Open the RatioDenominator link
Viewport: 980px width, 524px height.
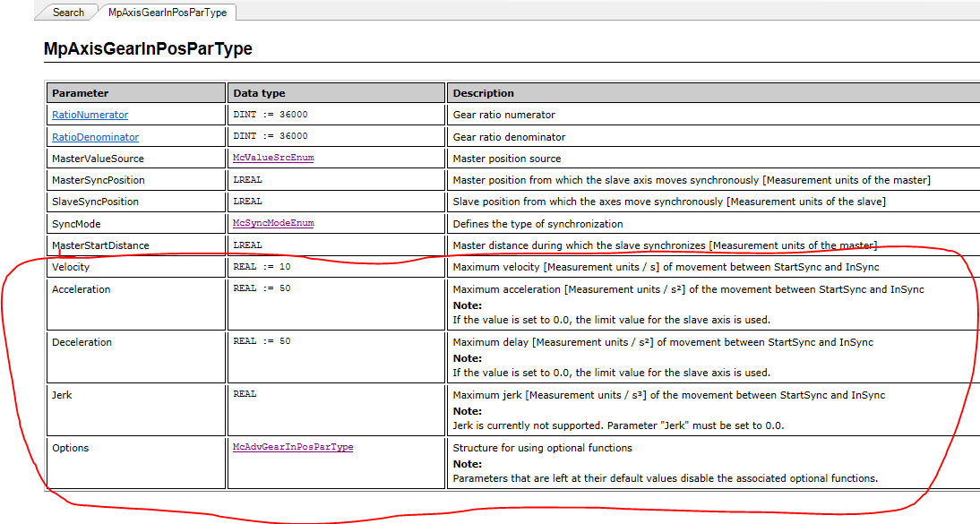click(x=96, y=137)
